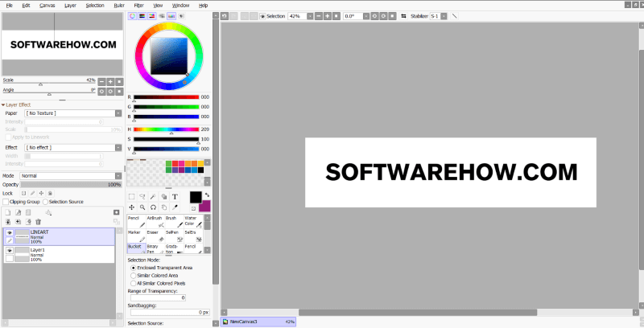Enable the Clipping Group checkbox

coord(6,202)
